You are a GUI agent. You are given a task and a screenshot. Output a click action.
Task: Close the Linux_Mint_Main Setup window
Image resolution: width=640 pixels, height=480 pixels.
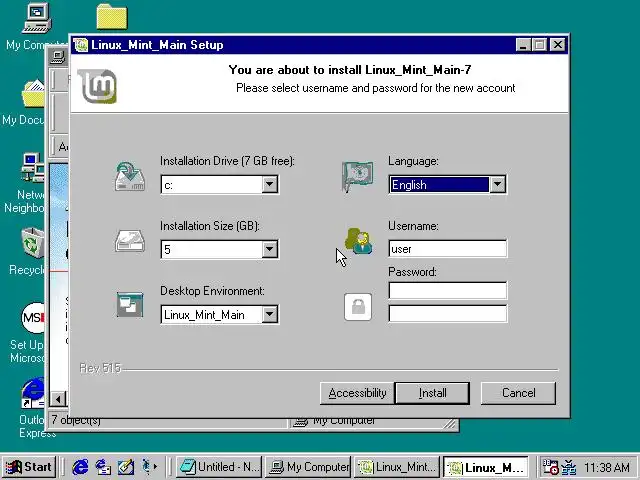pyautogui.click(x=558, y=44)
